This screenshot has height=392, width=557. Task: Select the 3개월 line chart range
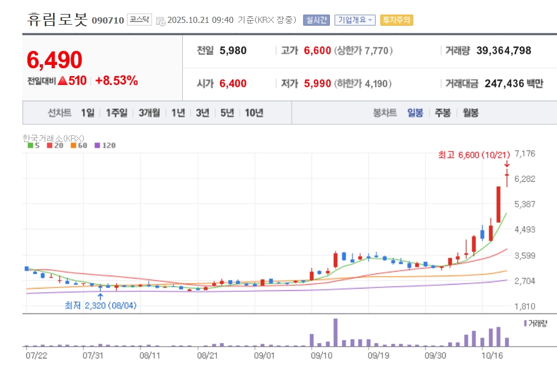coord(149,113)
